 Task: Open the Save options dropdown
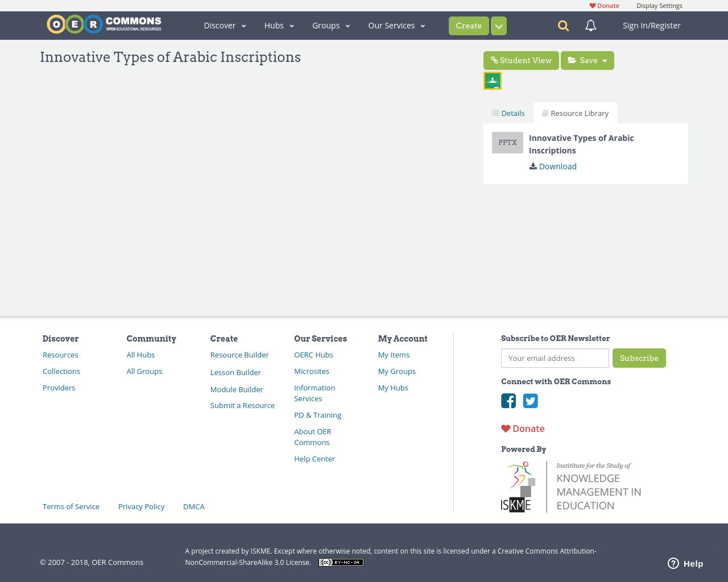[587, 60]
